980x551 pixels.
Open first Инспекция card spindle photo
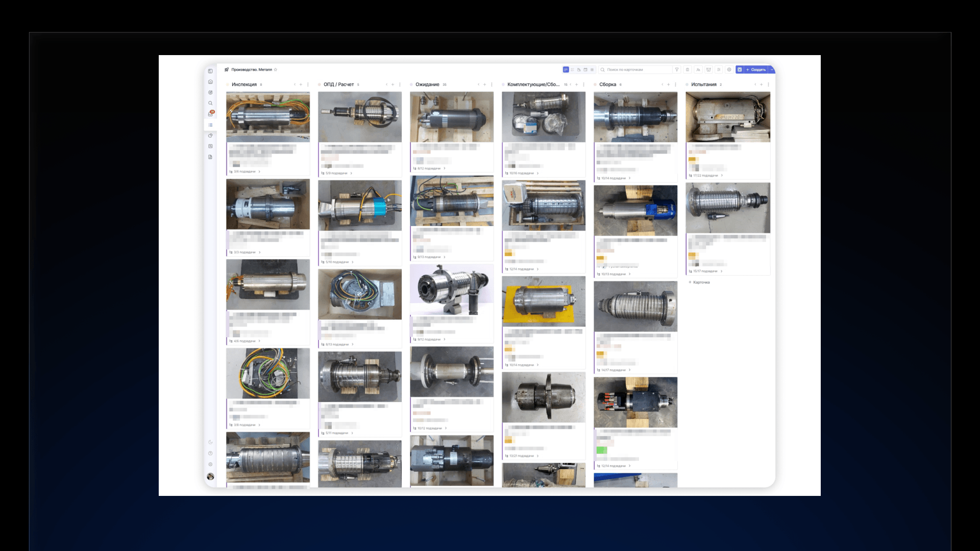tap(268, 116)
